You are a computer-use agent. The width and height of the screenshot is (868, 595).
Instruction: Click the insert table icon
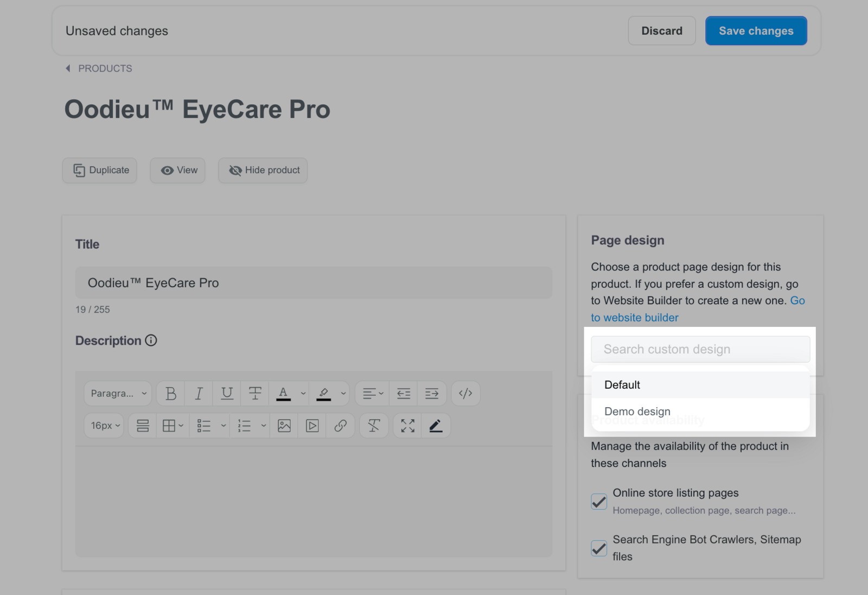tap(169, 426)
